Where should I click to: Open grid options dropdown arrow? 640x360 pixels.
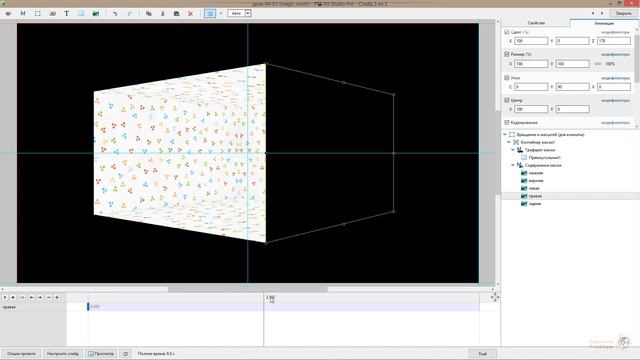pyautogui.click(x=221, y=13)
